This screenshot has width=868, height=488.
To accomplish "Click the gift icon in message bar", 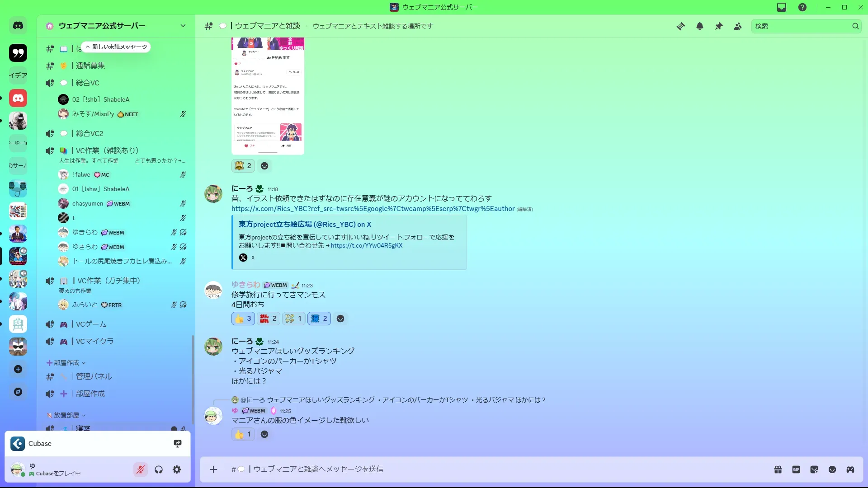I will (778, 469).
